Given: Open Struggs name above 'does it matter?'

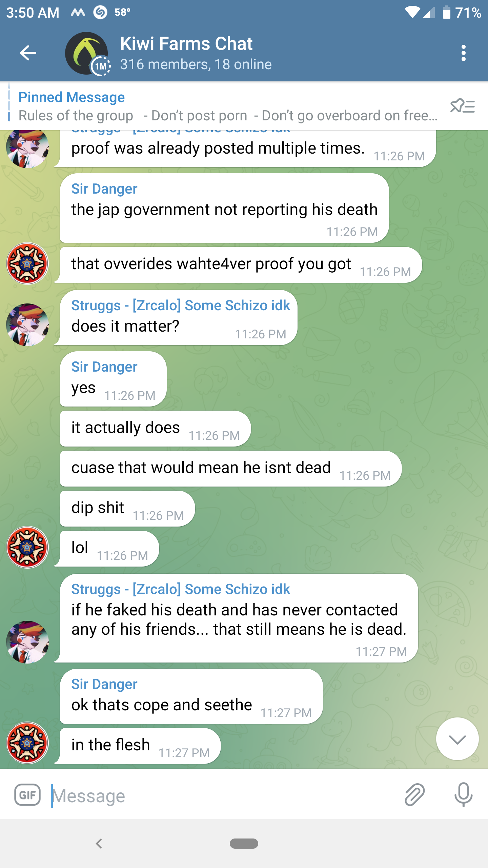Looking at the screenshot, I should click(181, 305).
